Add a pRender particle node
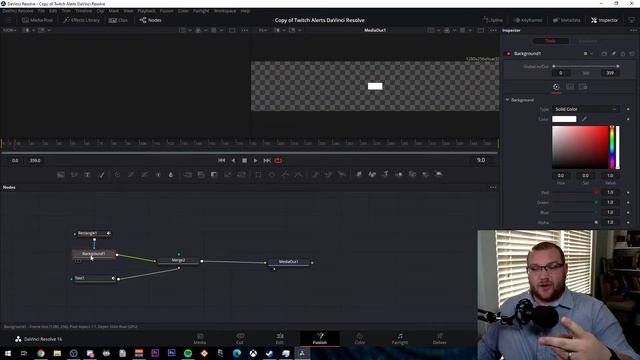 pos(342,175)
